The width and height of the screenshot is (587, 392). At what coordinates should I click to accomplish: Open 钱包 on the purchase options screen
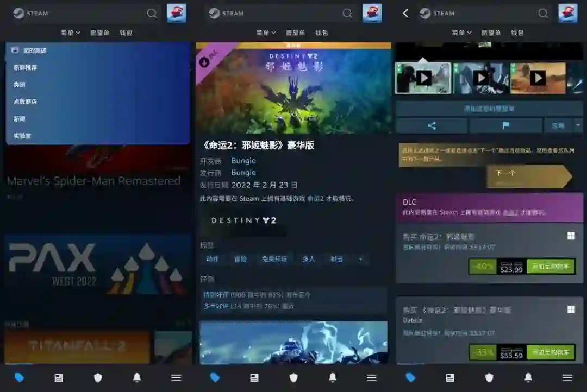(x=517, y=33)
